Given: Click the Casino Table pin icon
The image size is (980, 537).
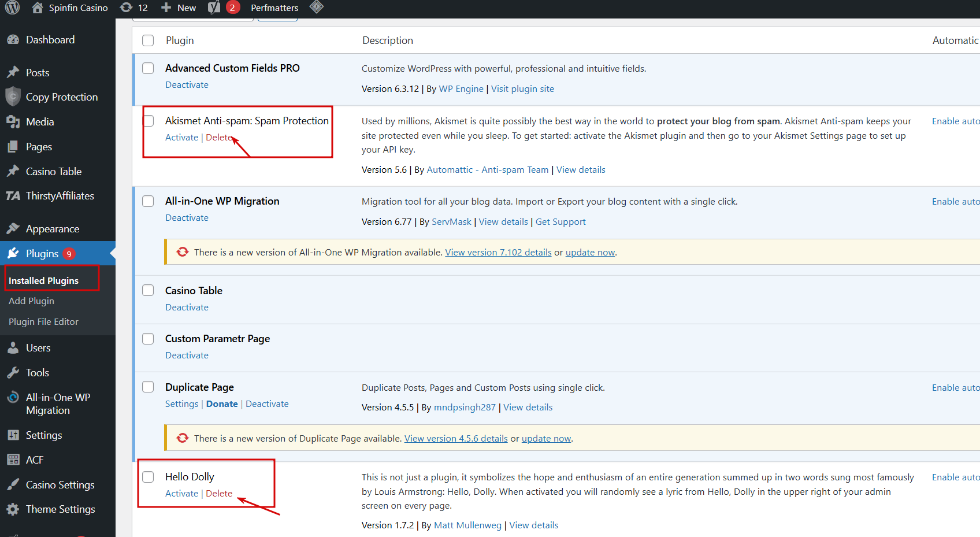Looking at the screenshot, I should [13, 171].
